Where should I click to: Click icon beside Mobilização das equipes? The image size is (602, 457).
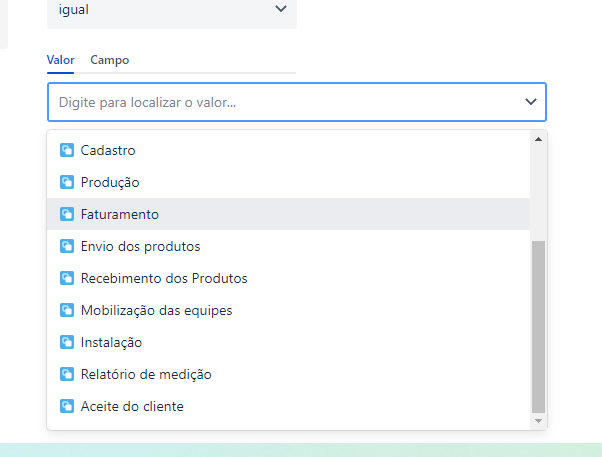tap(67, 310)
